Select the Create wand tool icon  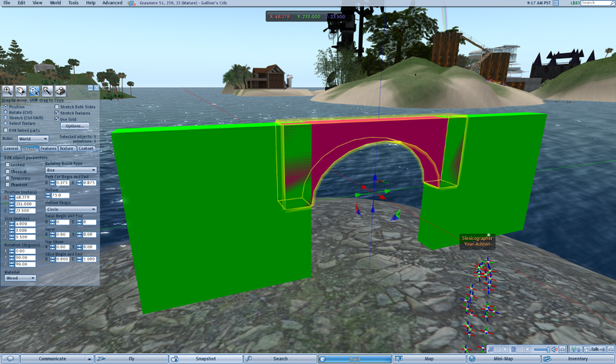pos(48,91)
